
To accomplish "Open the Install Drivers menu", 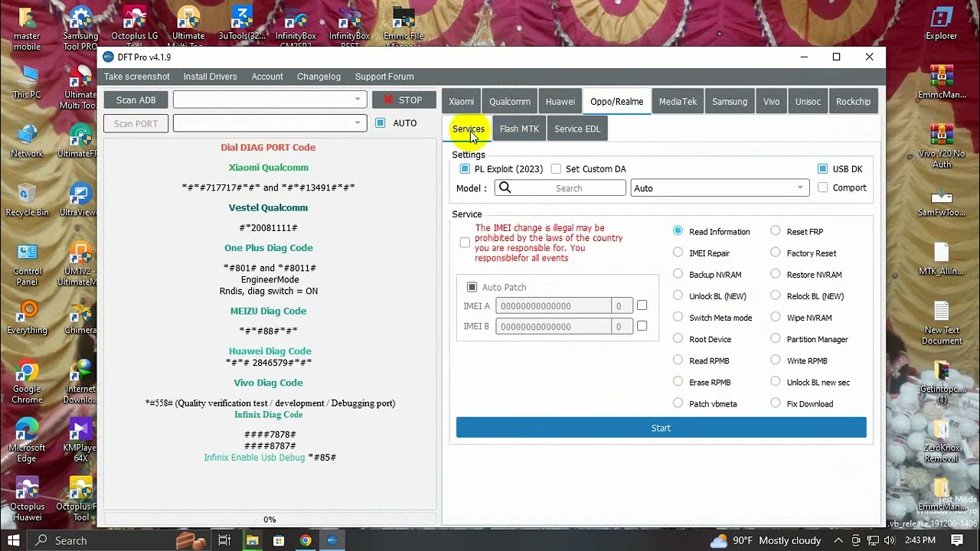I will click(x=210, y=77).
